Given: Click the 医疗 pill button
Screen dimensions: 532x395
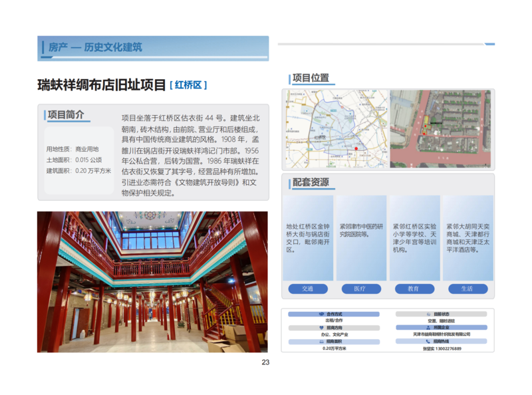Looking at the screenshot, I should [x=361, y=289].
